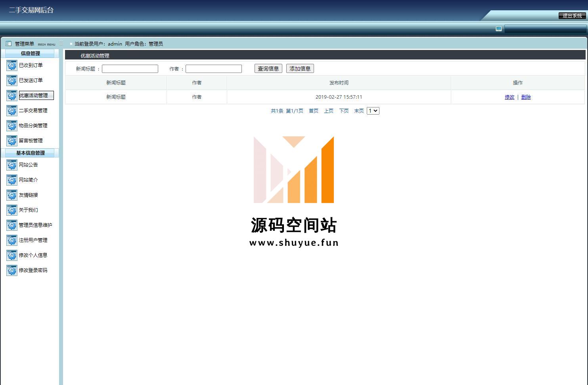Click the 新闻标题 column header
588x385 pixels.
coord(116,83)
